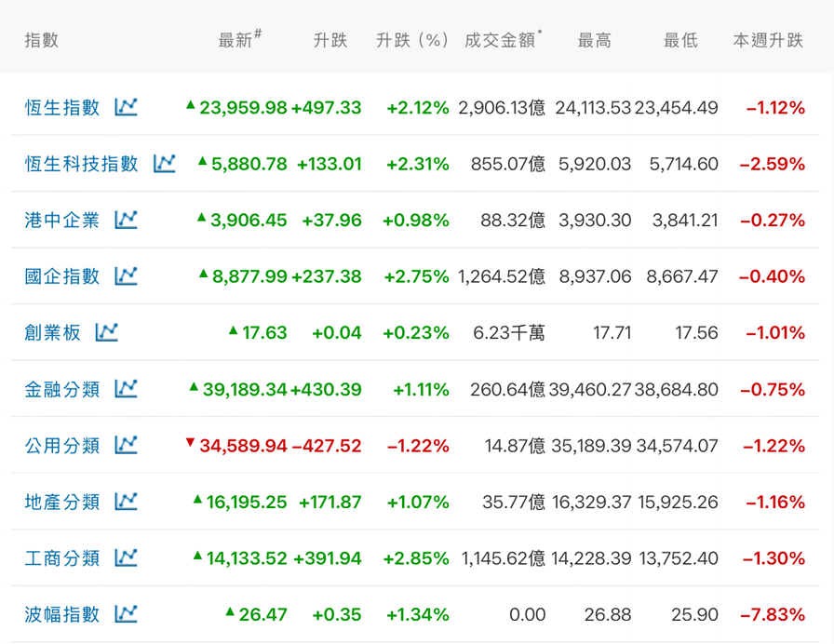Open the 恒生指數 index link

[62, 107]
